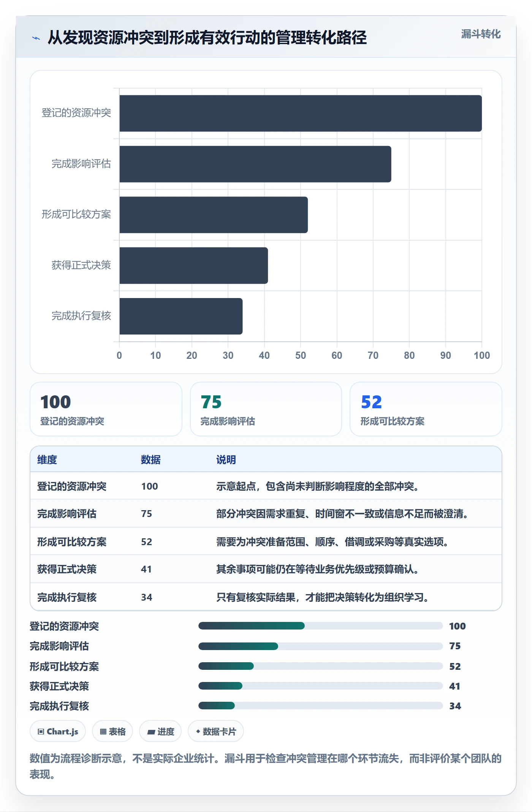Open the stat card showing 100
This screenshot has width=532, height=812.
pyautogui.click(x=106, y=409)
